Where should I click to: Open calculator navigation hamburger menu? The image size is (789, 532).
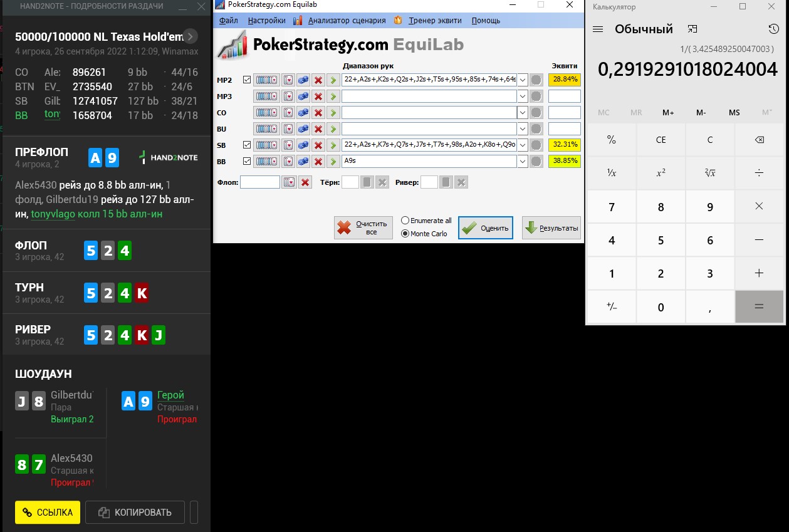point(598,29)
